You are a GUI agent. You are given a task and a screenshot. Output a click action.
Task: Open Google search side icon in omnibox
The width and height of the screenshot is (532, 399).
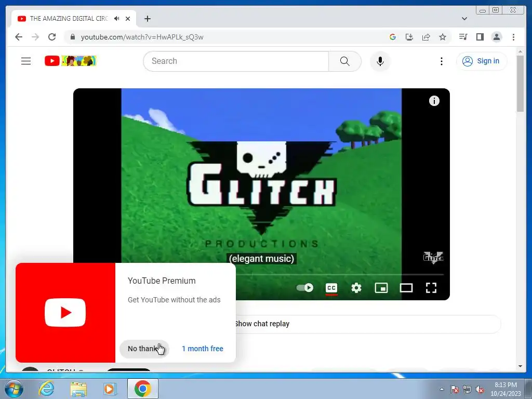click(393, 37)
